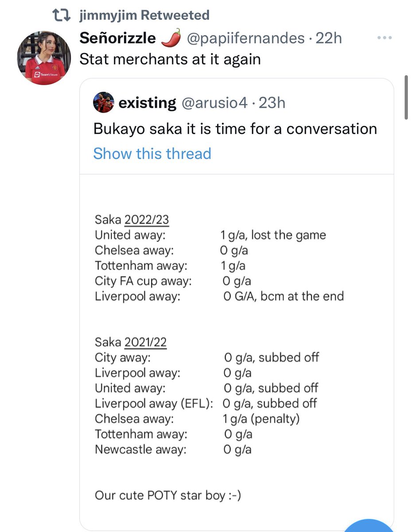Open Señorizzle's profile picture
The height and width of the screenshot is (532, 411).
click(x=44, y=58)
